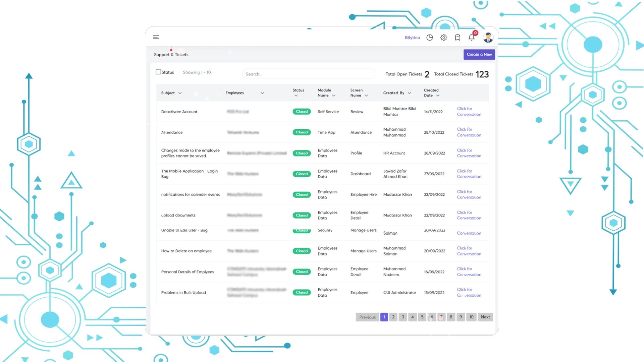Click the Bilytica brand logo text

point(412,38)
